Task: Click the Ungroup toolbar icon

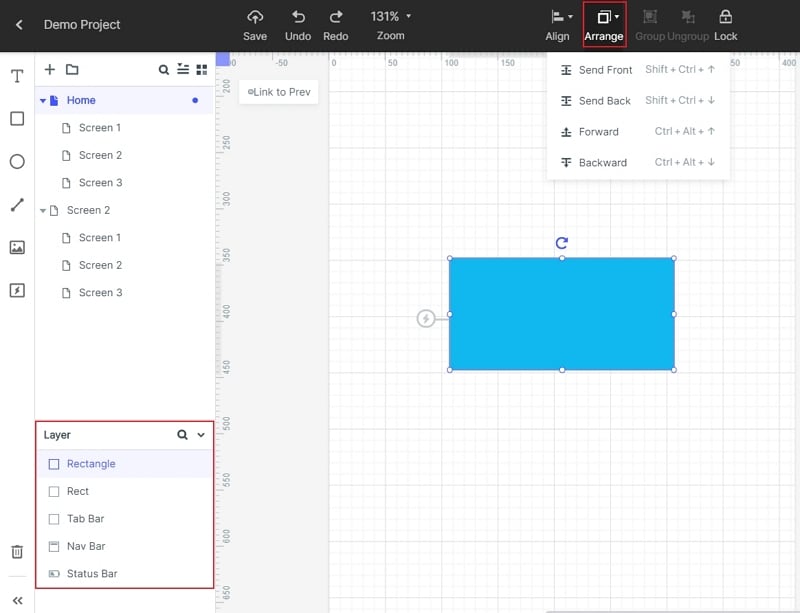Action: (x=688, y=25)
